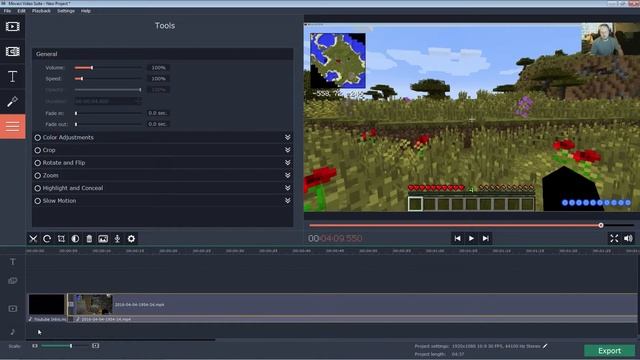Screen dimensions: 640x360
Task: Open the Help menu
Action: click(86, 11)
